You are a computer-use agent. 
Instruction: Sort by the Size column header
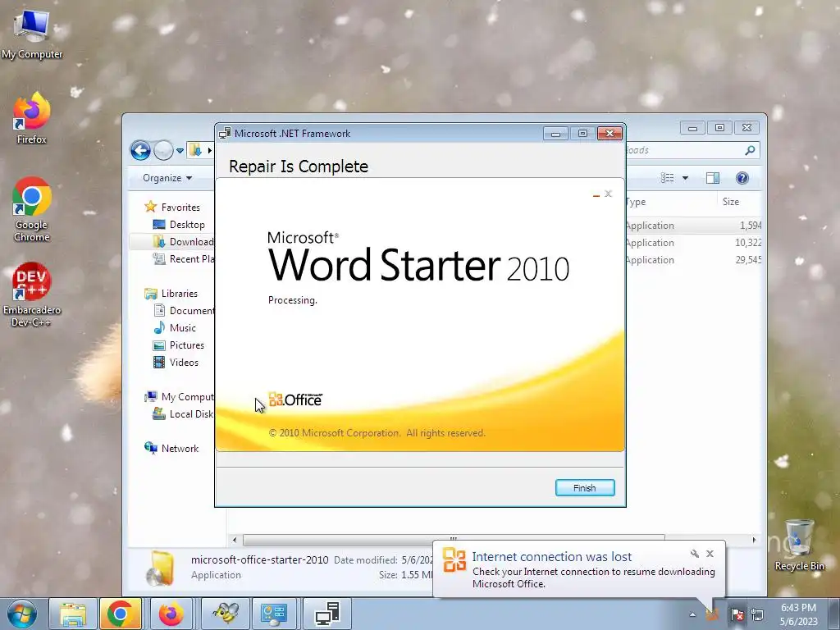coord(739,202)
